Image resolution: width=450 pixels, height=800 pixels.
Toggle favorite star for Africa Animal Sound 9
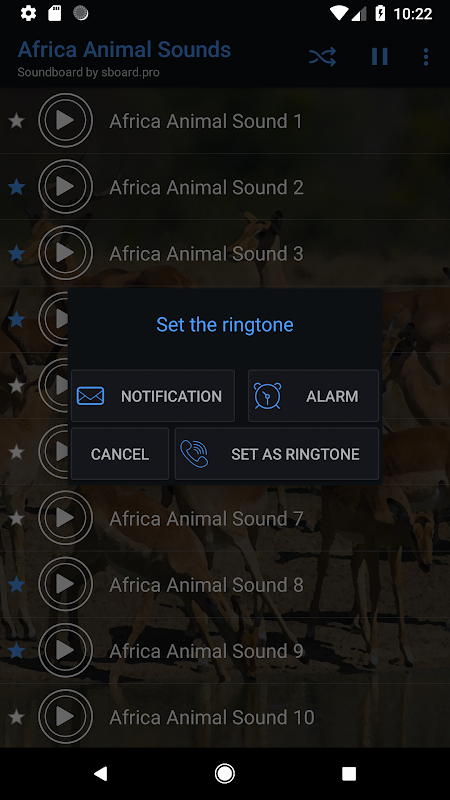coord(17,651)
